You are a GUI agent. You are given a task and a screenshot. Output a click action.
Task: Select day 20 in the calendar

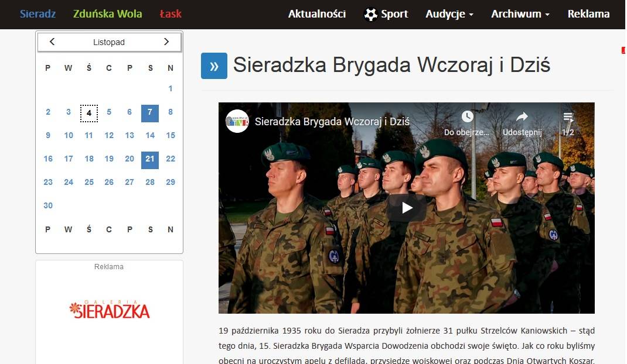pyautogui.click(x=129, y=159)
